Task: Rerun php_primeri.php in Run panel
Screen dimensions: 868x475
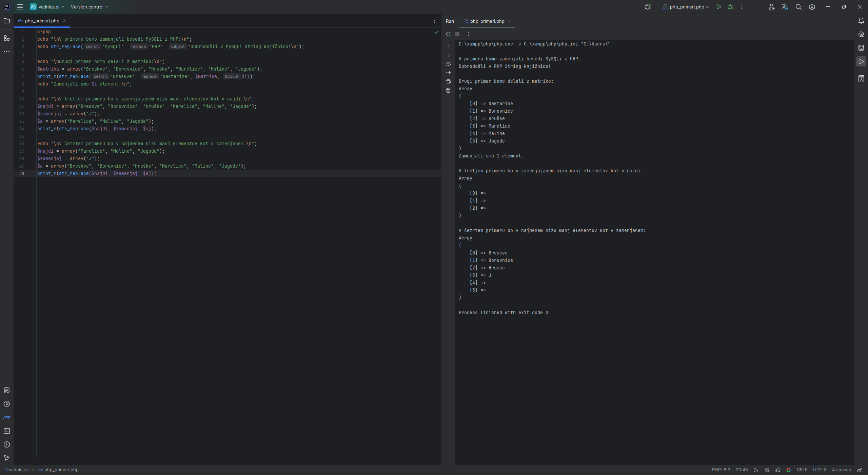Action: [448, 34]
